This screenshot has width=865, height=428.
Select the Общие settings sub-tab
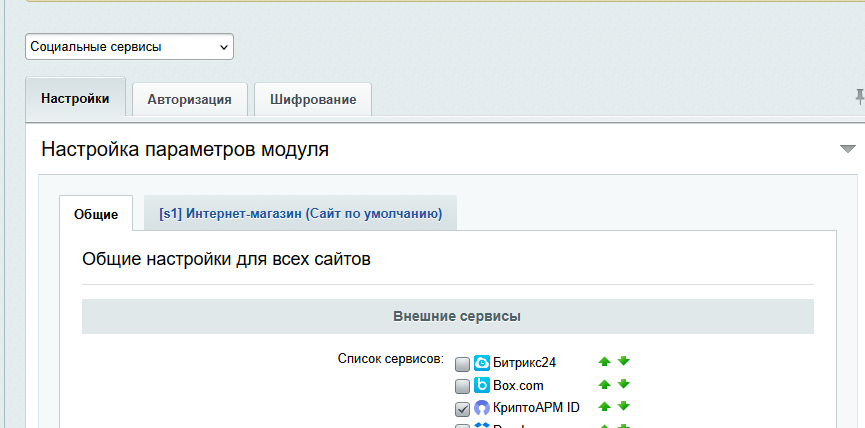96,214
